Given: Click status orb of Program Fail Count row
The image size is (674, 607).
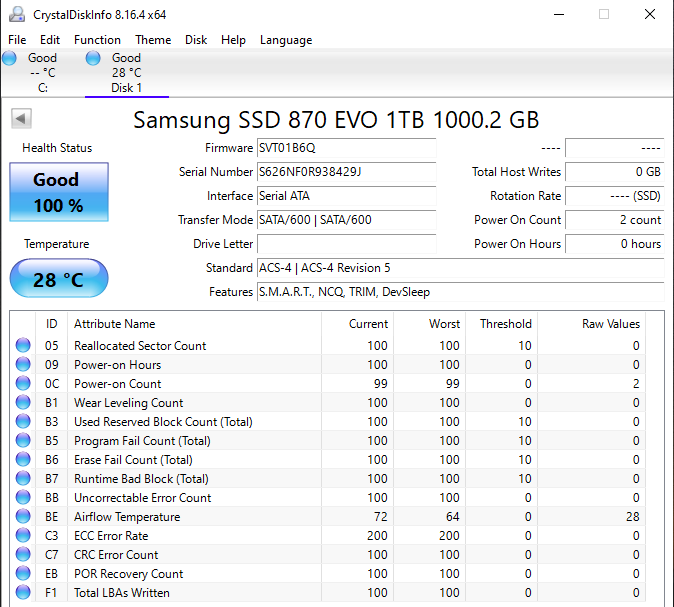Looking at the screenshot, I should [23, 441].
